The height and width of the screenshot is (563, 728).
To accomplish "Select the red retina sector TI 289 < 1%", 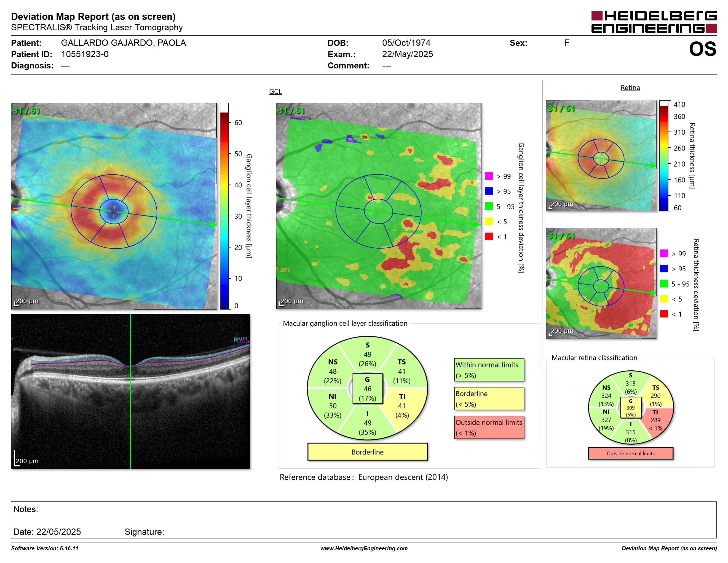I will click(656, 420).
